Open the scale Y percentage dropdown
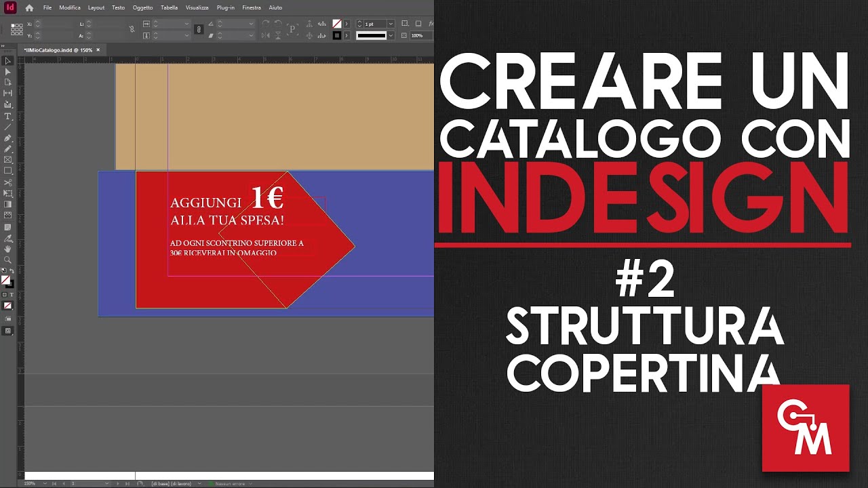The width and height of the screenshot is (868, 488). click(x=187, y=35)
